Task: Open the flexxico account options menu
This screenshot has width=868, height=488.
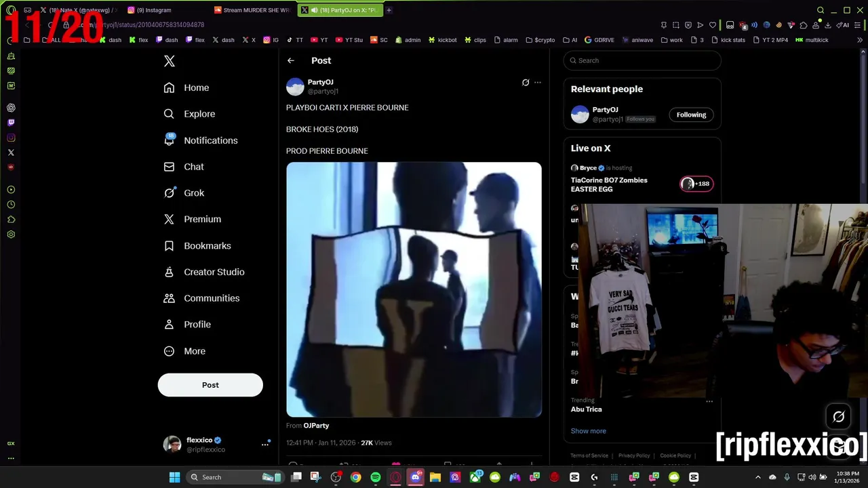Action: [265, 444]
